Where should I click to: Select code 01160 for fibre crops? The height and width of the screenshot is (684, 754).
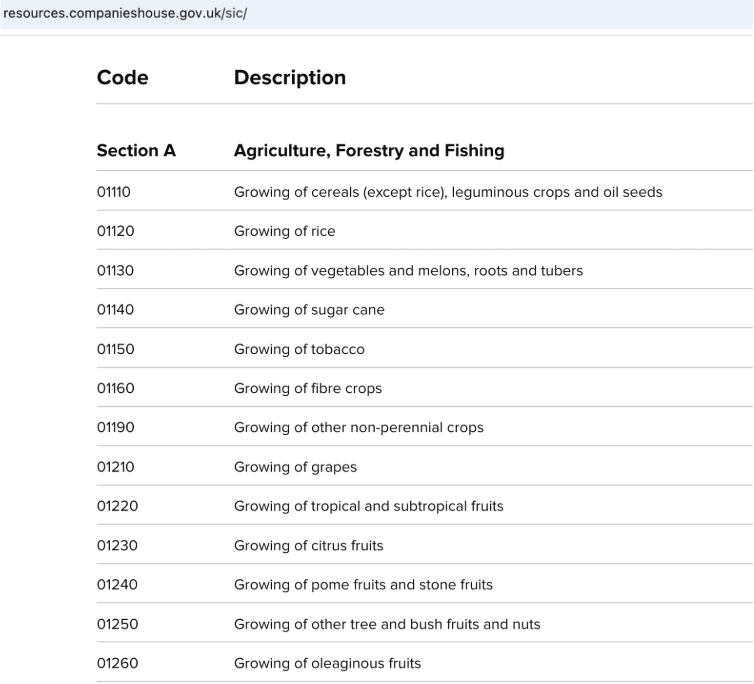(116, 388)
